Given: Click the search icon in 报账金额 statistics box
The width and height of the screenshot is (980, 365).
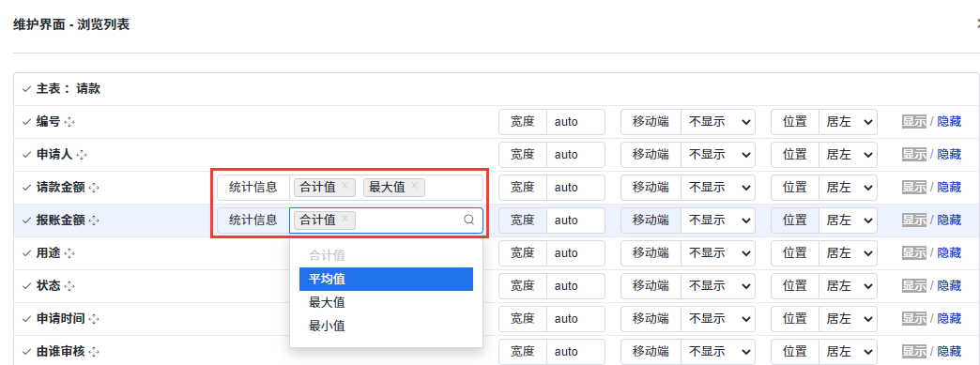Looking at the screenshot, I should tap(468, 220).
